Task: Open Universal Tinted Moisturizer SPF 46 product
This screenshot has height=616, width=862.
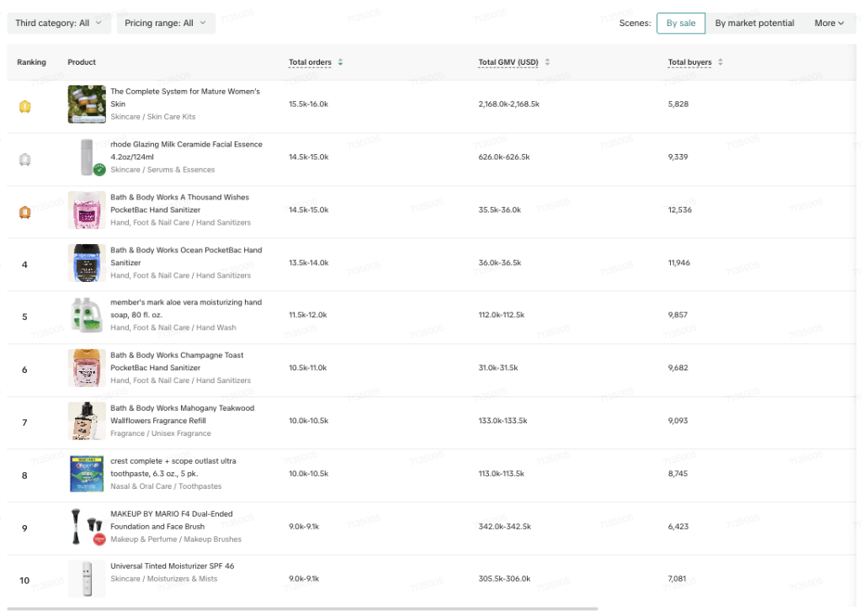Action: (172, 566)
